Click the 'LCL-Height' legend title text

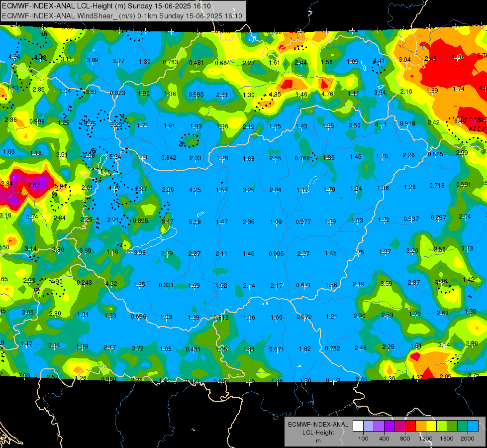pos(318,433)
